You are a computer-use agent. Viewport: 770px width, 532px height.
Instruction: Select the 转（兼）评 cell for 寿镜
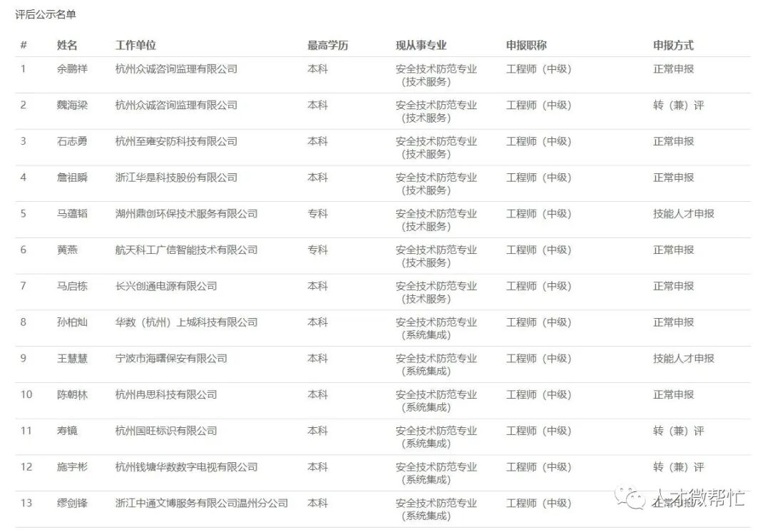(678, 431)
